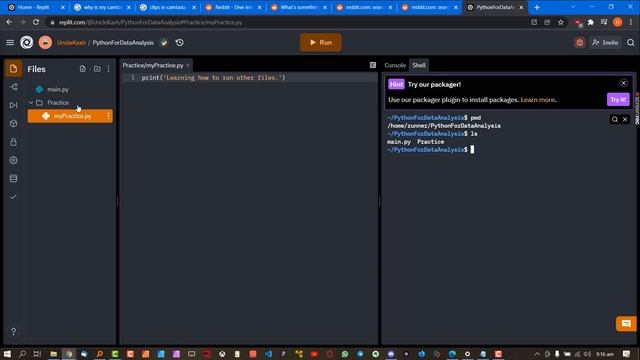Click the browser address bar
Screen dimensions: 640x360
(x=286, y=22)
